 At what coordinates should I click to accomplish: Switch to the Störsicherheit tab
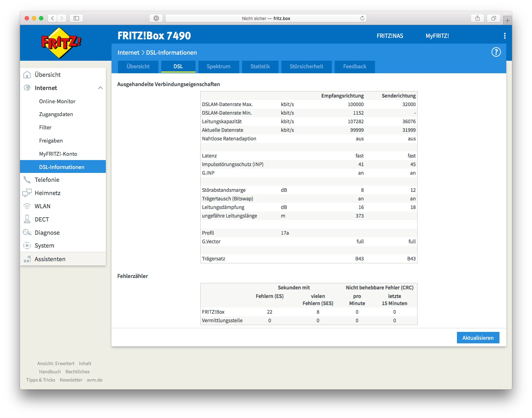pyautogui.click(x=306, y=66)
